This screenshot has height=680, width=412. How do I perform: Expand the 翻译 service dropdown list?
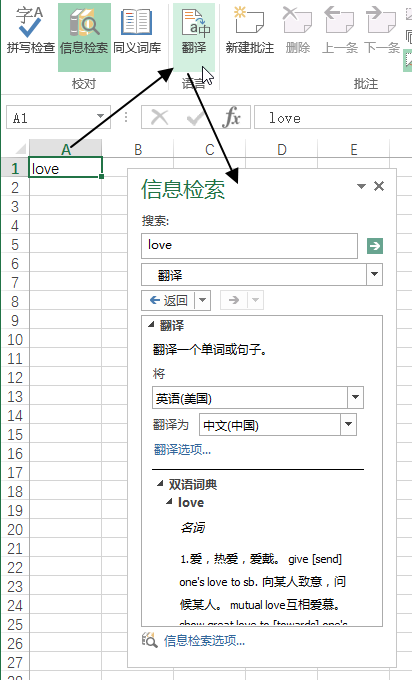pos(375,274)
